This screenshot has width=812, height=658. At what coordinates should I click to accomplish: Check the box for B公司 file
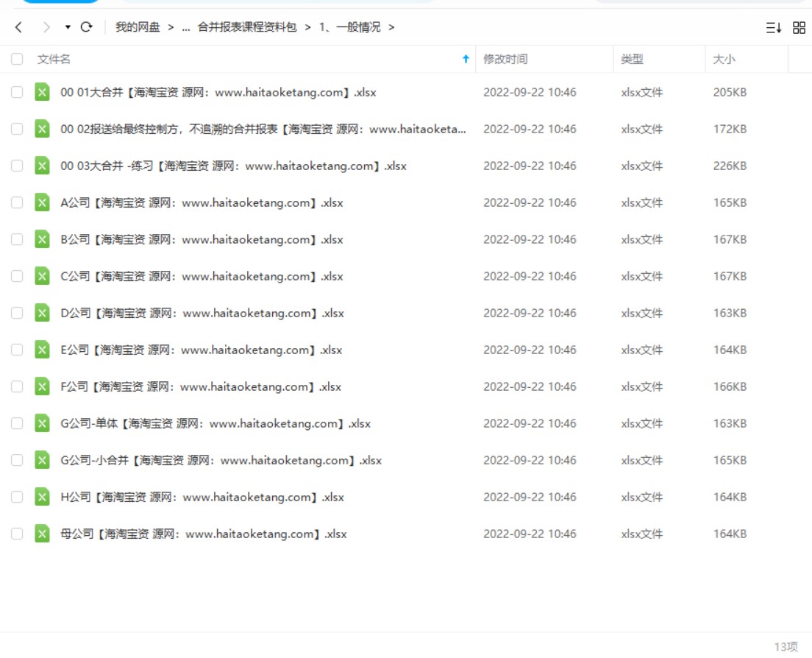click(x=17, y=239)
